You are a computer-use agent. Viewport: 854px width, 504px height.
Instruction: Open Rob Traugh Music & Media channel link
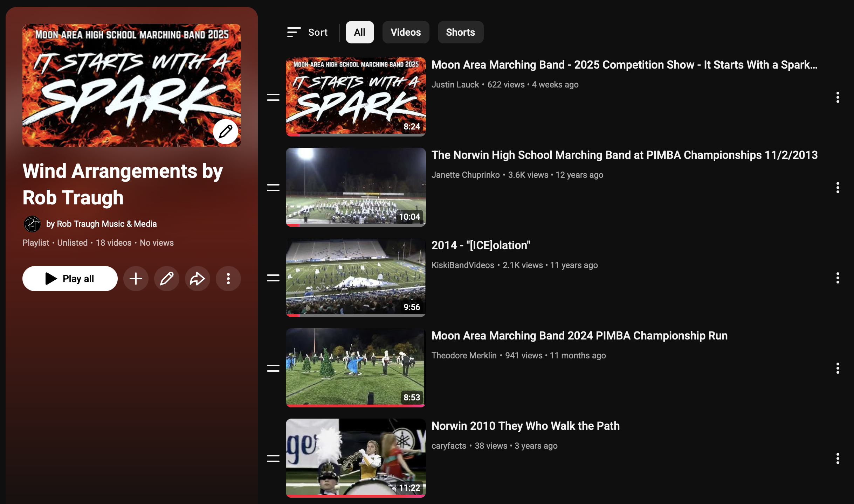pyautogui.click(x=101, y=224)
